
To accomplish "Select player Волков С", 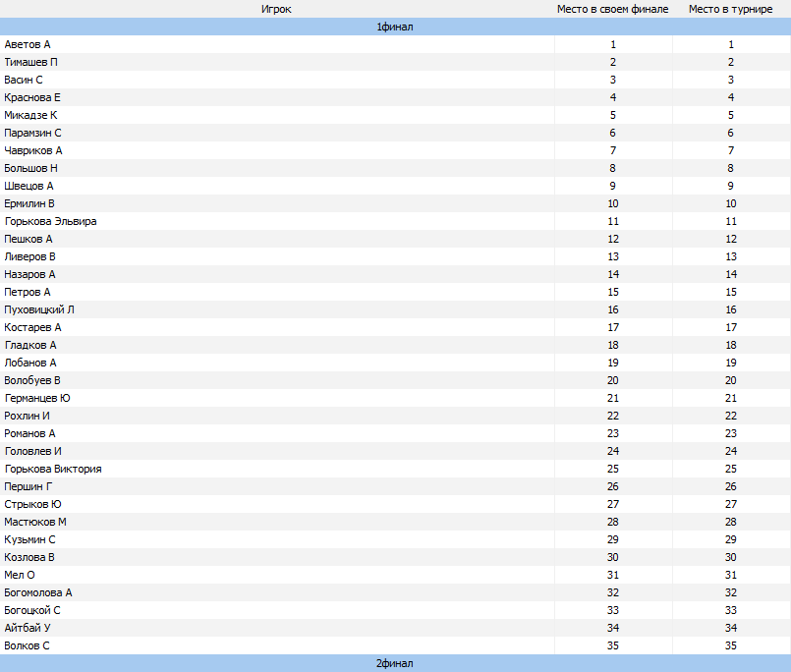I will (27, 644).
